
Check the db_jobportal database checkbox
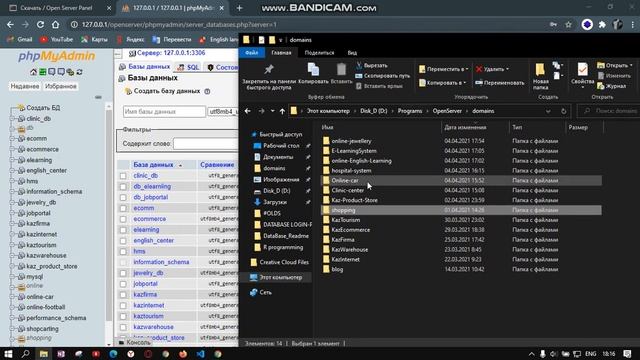tap(123, 198)
